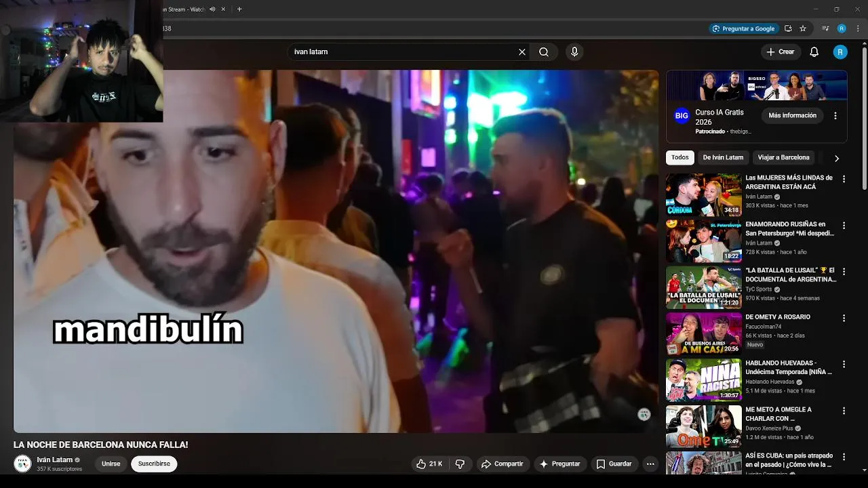868x488 pixels.
Task: Open a new browser tab with plus icon
Action: [x=239, y=9]
